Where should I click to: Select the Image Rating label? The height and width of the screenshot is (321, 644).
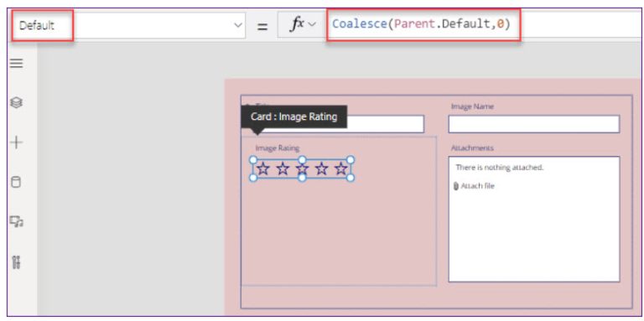tap(278, 148)
